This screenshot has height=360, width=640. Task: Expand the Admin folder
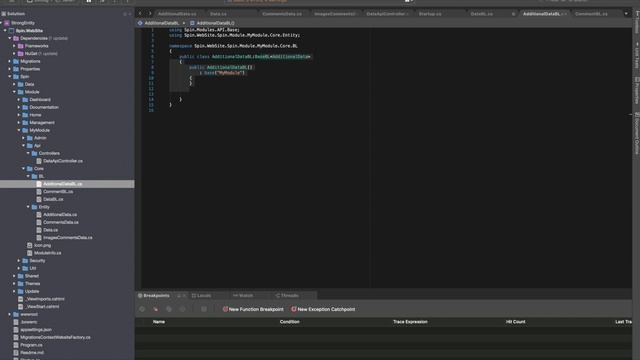pos(23,138)
